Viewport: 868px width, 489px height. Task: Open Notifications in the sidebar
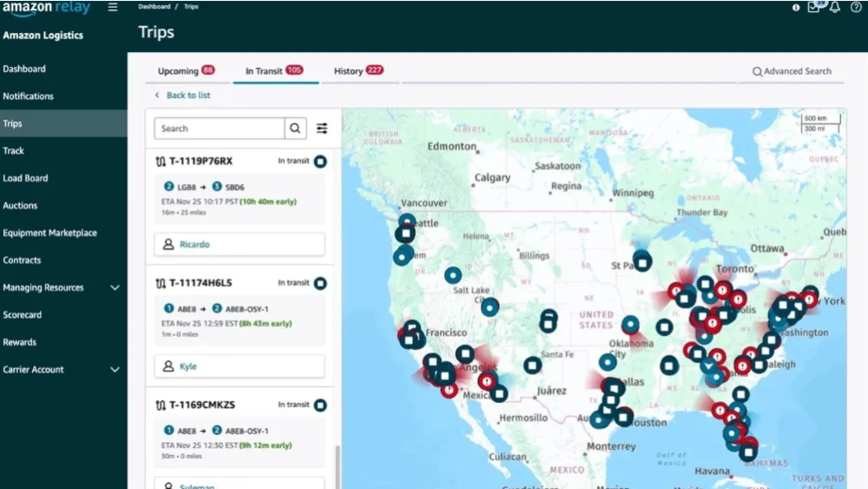pos(29,96)
